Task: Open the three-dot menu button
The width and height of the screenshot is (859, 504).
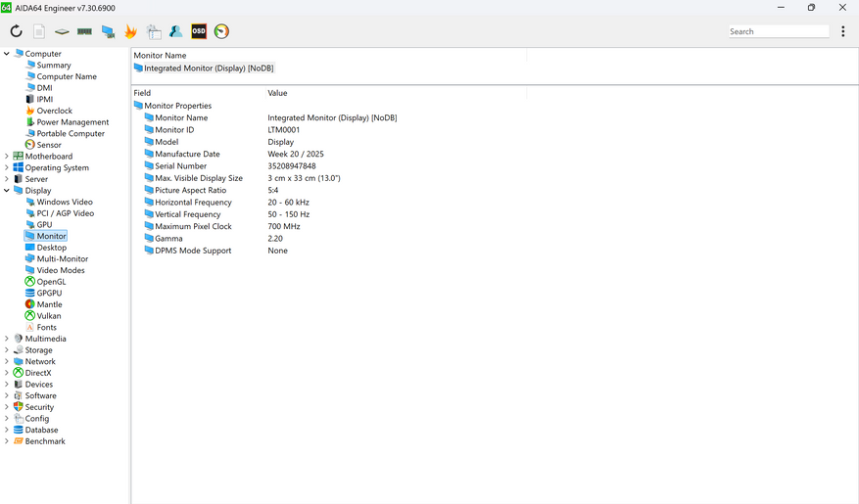Action: coord(843,31)
